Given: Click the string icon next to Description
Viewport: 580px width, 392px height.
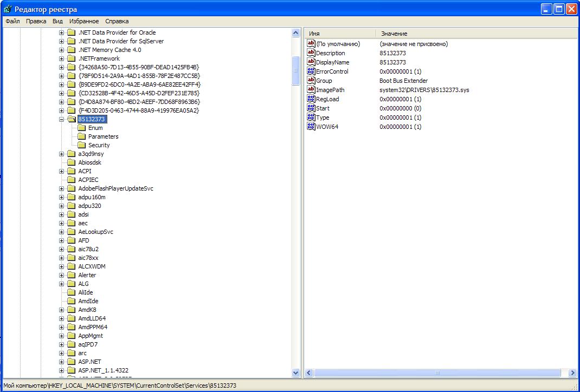Looking at the screenshot, I should (311, 53).
